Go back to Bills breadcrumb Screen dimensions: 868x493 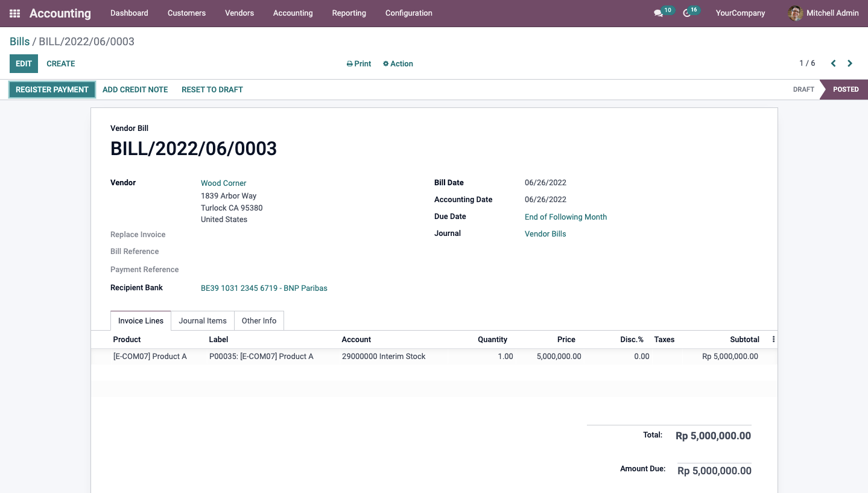click(19, 42)
